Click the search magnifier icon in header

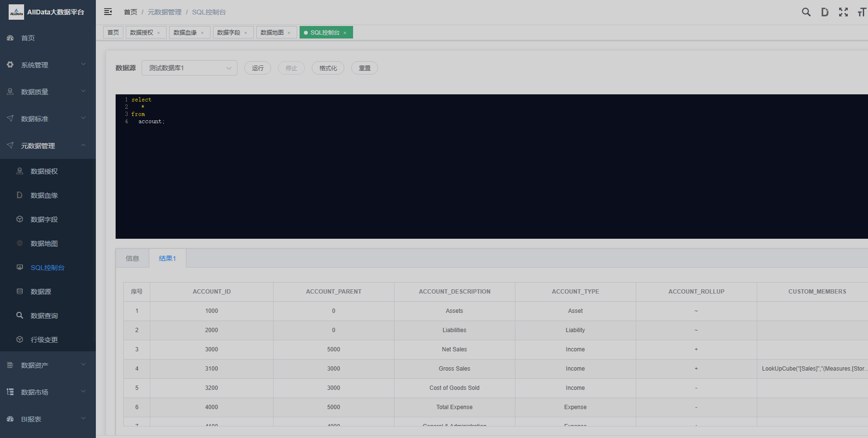[x=806, y=12]
